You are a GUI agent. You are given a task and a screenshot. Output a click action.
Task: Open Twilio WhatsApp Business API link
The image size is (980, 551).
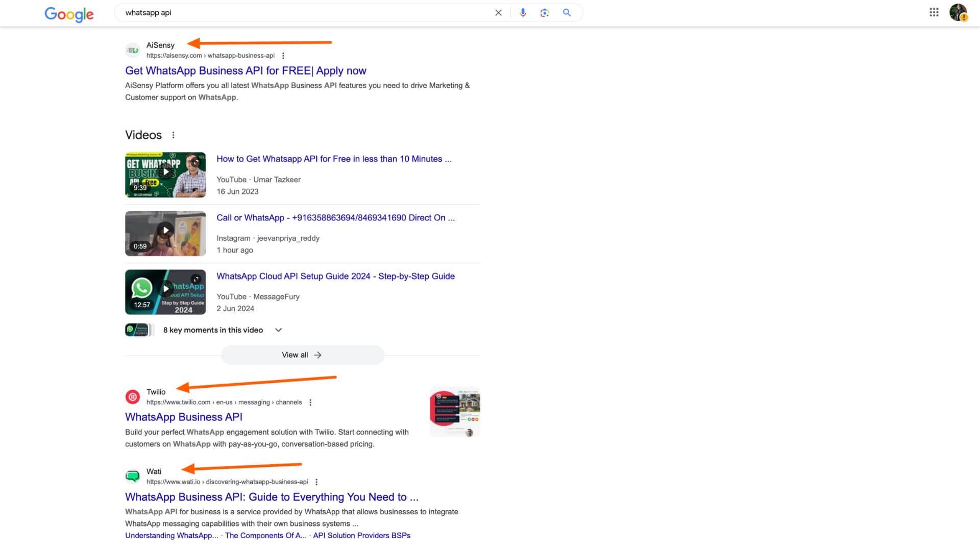click(184, 417)
